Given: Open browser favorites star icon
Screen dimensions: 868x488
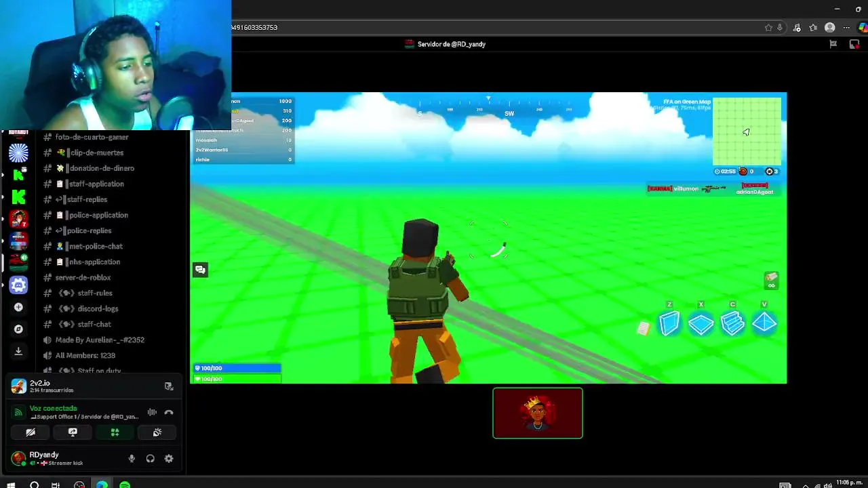Looking at the screenshot, I should click(x=813, y=28).
